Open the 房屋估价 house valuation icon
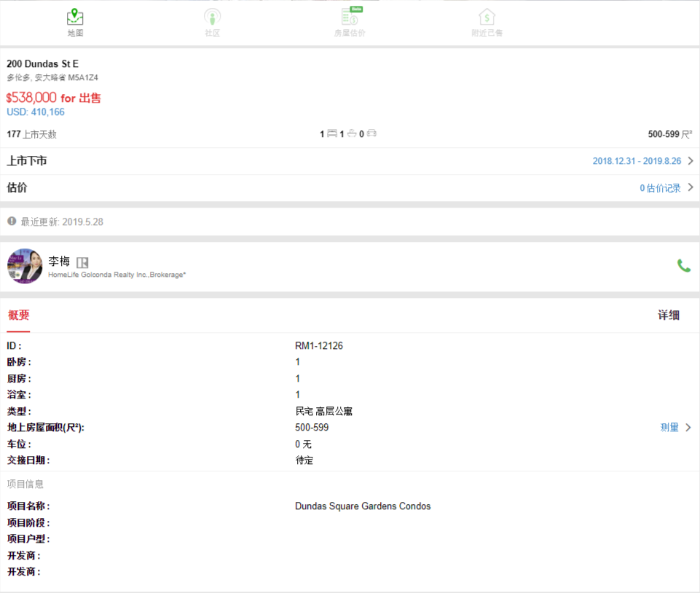The image size is (700, 593). click(350, 17)
